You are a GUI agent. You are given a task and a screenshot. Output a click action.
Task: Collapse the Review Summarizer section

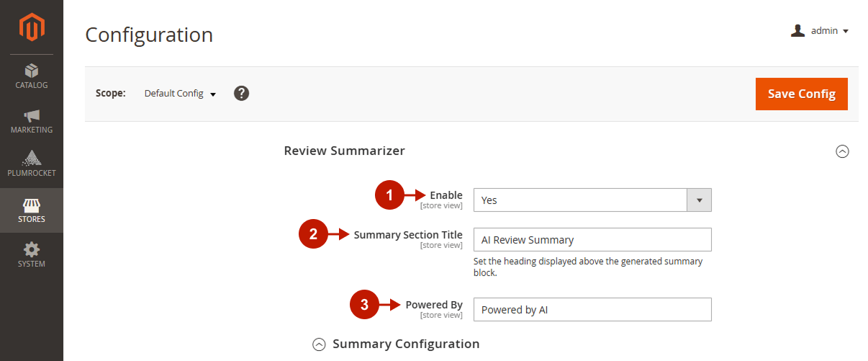[x=842, y=151]
